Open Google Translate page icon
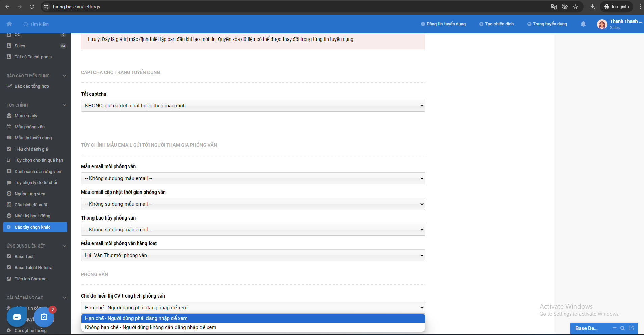 tap(554, 7)
